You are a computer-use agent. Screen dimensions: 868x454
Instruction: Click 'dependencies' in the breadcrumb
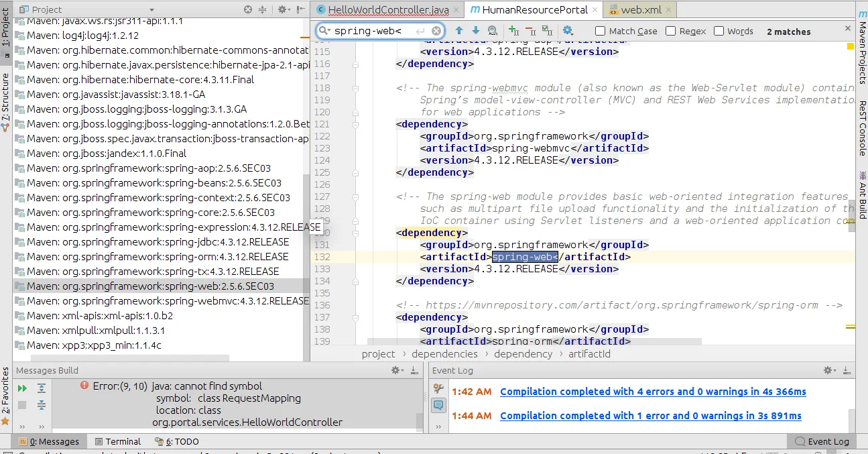pyautogui.click(x=444, y=354)
